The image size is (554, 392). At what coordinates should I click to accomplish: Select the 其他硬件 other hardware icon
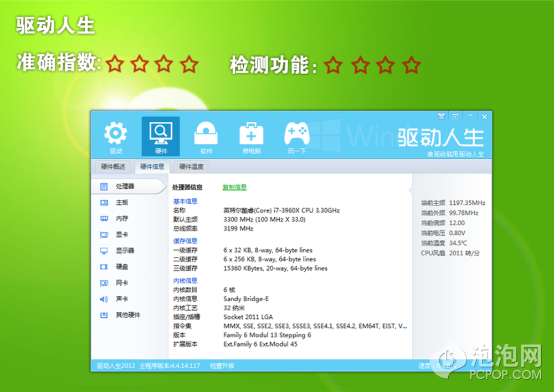[x=104, y=315]
